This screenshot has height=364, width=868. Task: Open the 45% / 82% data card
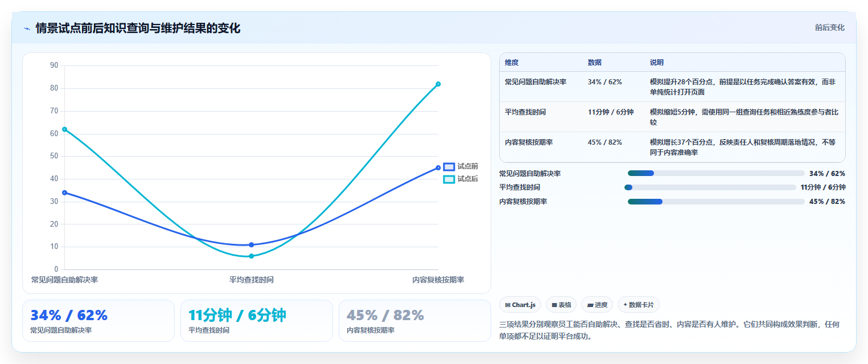(x=415, y=321)
